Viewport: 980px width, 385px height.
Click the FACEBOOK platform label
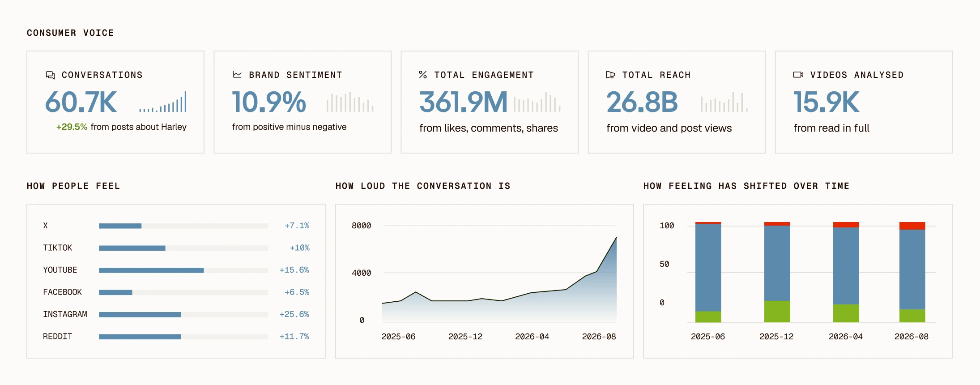point(62,292)
